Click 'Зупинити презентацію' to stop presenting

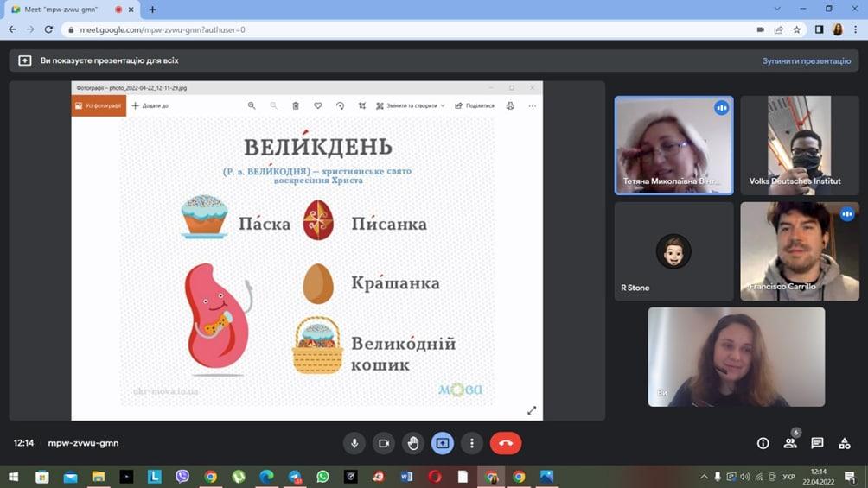coord(806,61)
